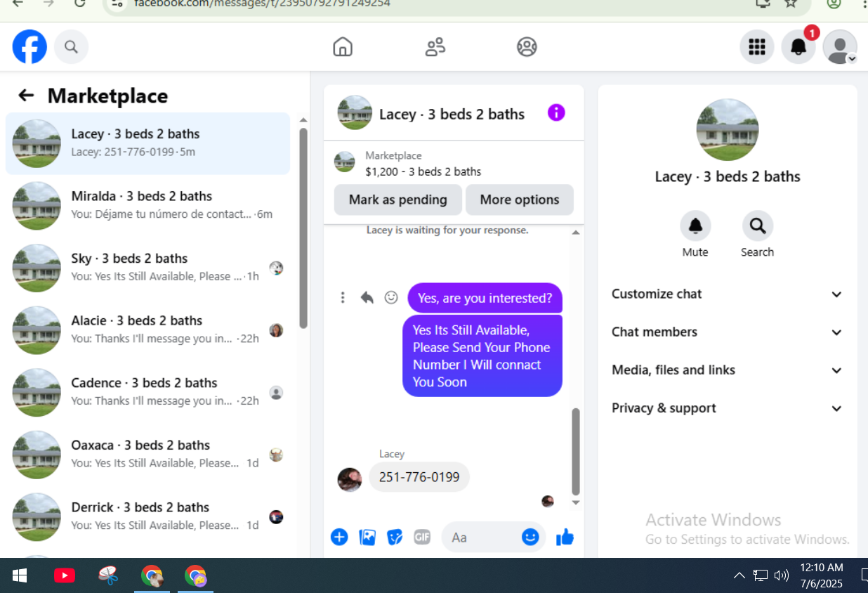Click the browser address bar URL
Image resolution: width=868 pixels, height=593 pixels.
(x=262, y=3)
